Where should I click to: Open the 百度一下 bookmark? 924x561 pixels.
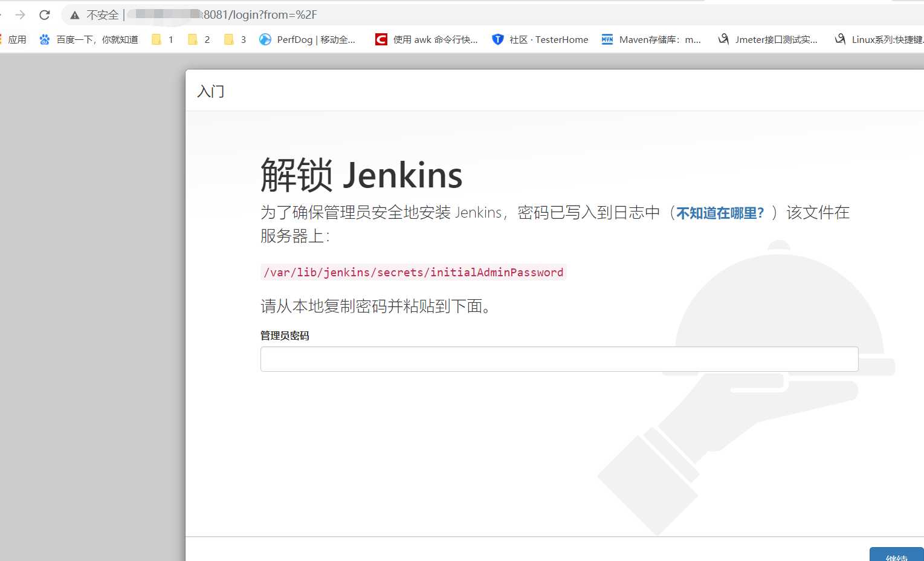coord(88,39)
